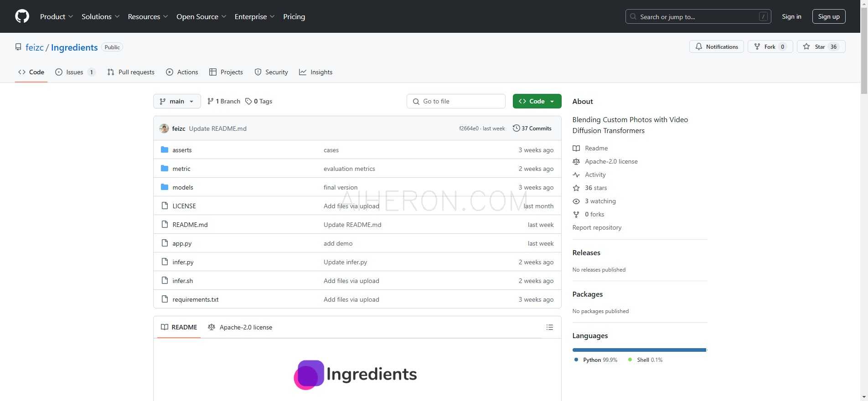The image size is (868, 401).
Task: Open the models folder
Action: (183, 187)
